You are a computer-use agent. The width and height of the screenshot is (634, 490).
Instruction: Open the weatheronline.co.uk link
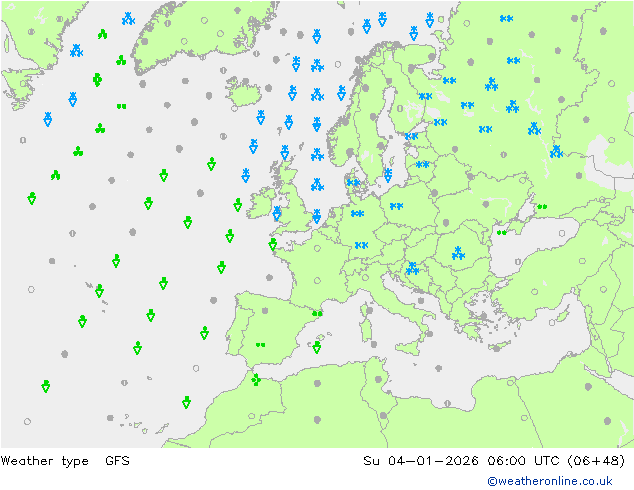point(550,481)
